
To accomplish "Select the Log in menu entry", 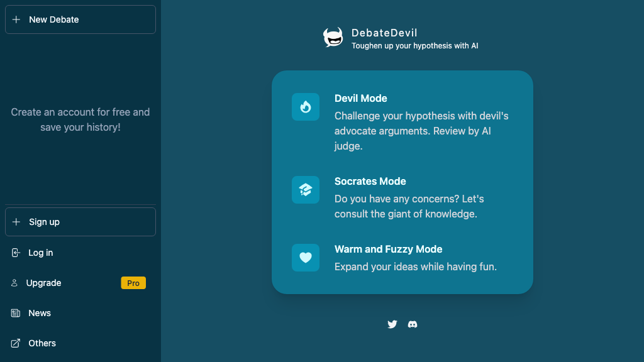I will (80, 253).
